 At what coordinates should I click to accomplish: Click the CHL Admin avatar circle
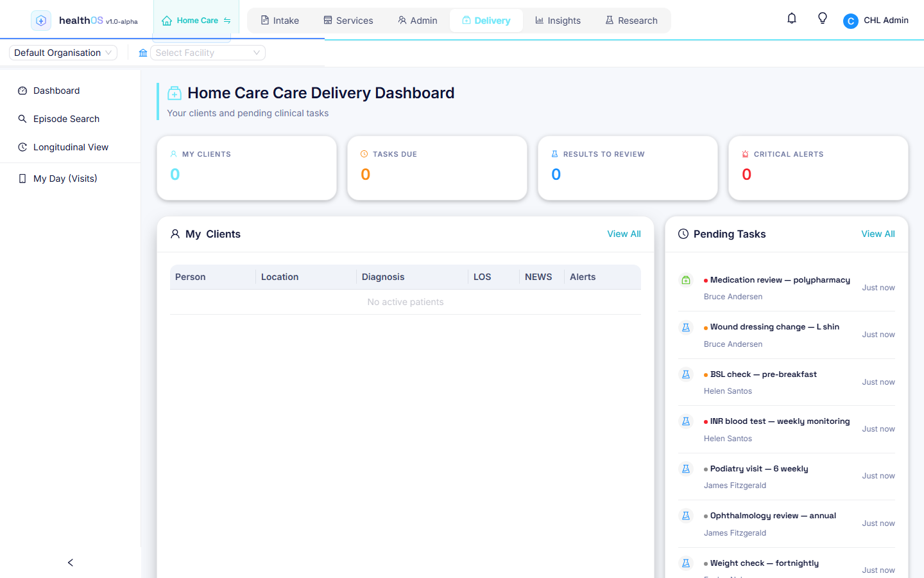[x=851, y=21]
